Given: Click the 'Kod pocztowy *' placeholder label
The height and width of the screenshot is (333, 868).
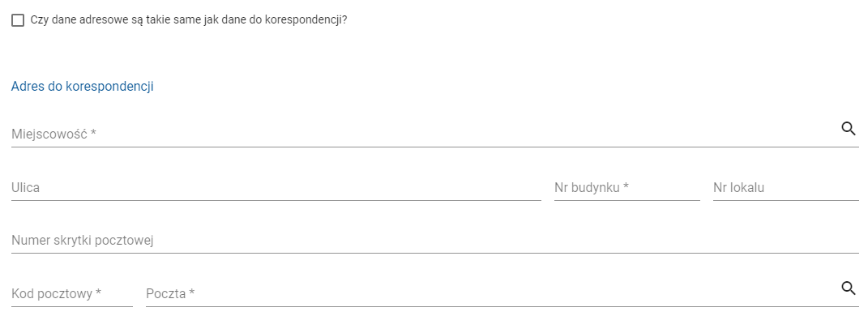Looking at the screenshot, I should (x=56, y=293).
